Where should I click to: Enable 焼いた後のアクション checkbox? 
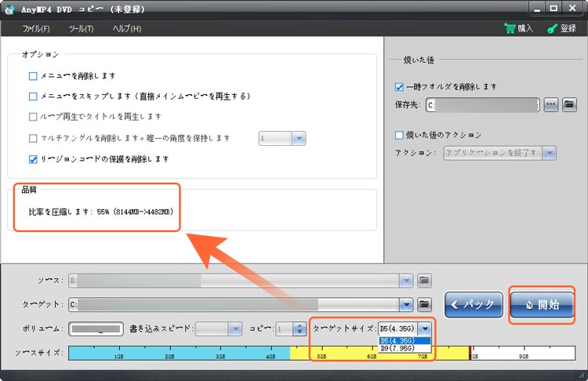(x=399, y=135)
